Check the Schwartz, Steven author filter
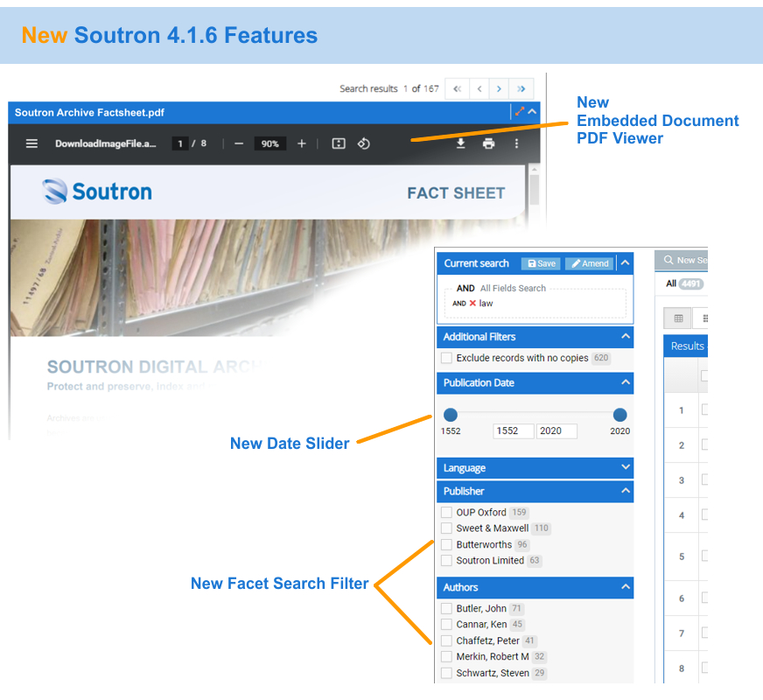 point(446,673)
